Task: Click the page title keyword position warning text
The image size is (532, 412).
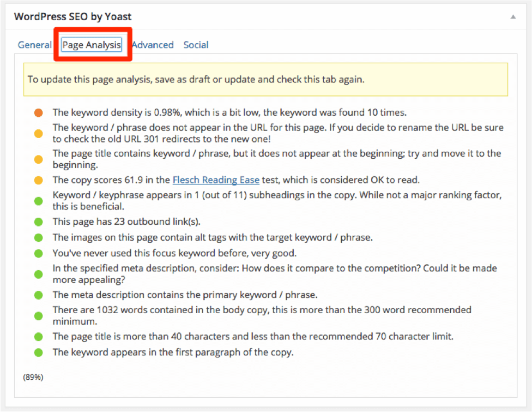Action: [277, 159]
